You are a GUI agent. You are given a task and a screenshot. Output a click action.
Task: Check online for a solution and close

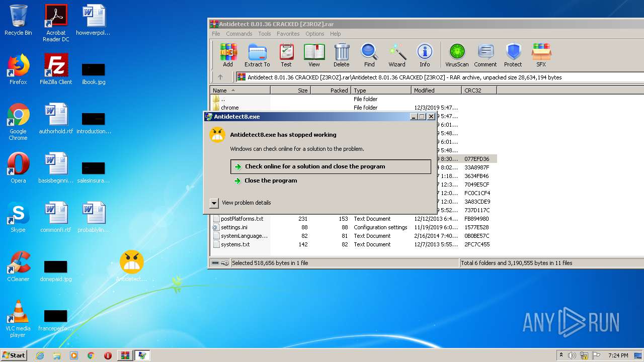click(331, 166)
